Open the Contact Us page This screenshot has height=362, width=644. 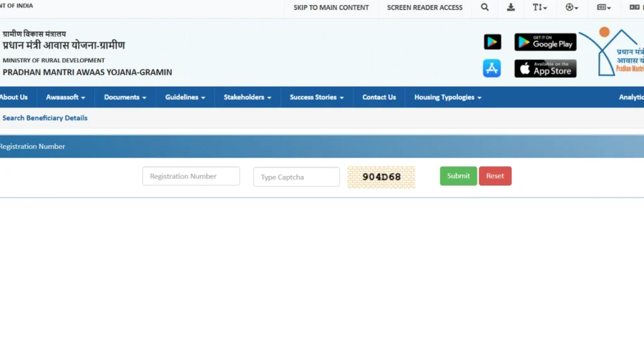(379, 97)
